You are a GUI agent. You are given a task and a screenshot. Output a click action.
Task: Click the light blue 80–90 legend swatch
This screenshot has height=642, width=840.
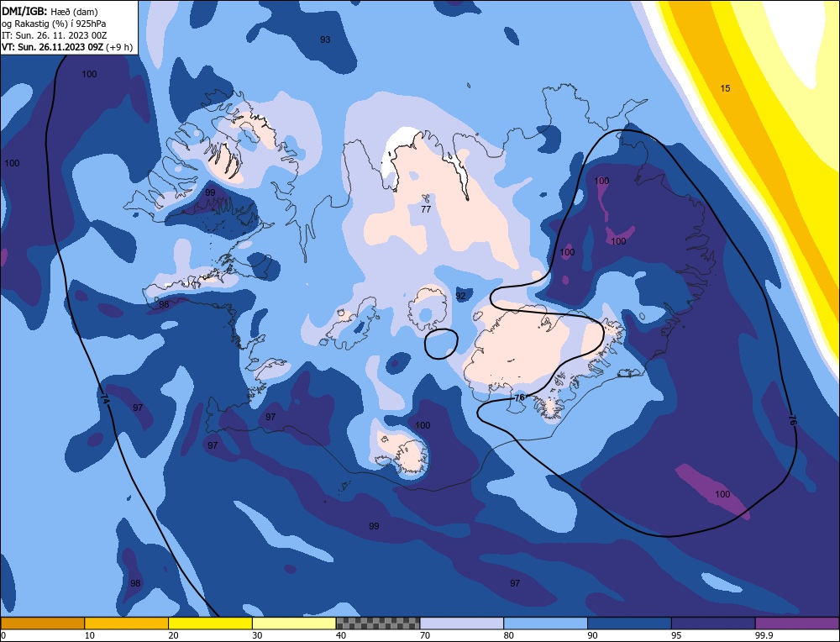click(x=545, y=624)
